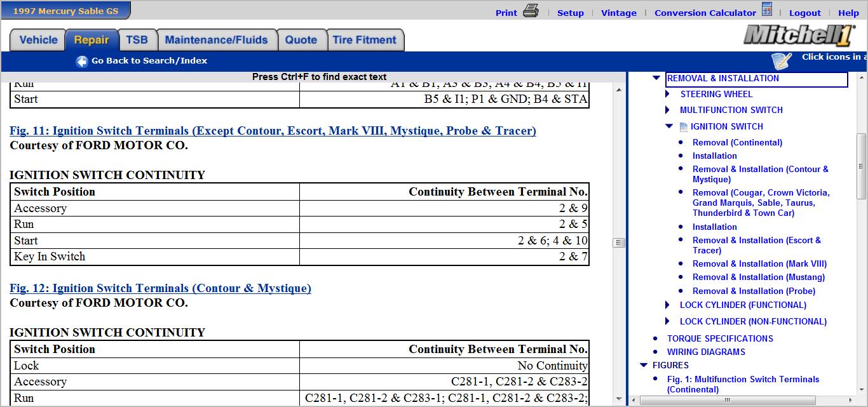
Task: Open Removal & Installation (Mustang)
Action: point(759,277)
